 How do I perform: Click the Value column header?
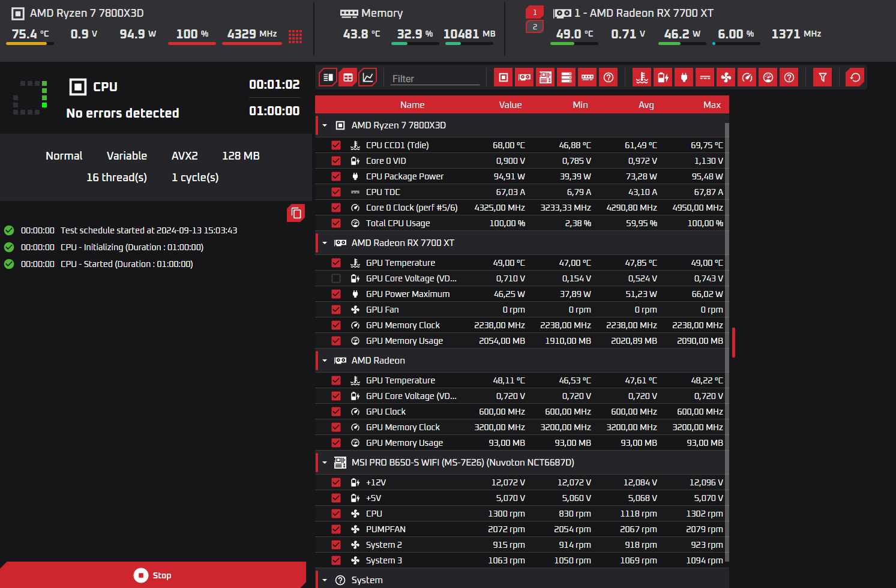pyautogui.click(x=510, y=105)
